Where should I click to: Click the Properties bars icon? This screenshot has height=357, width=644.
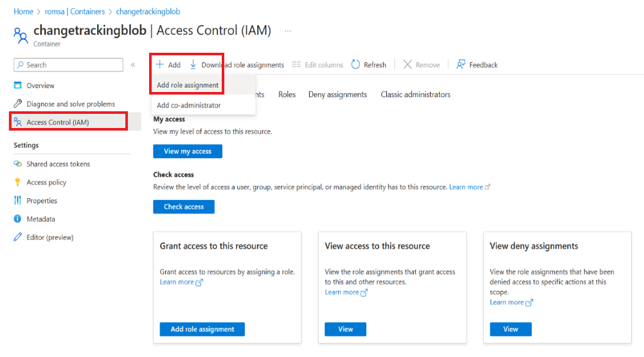click(18, 201)
